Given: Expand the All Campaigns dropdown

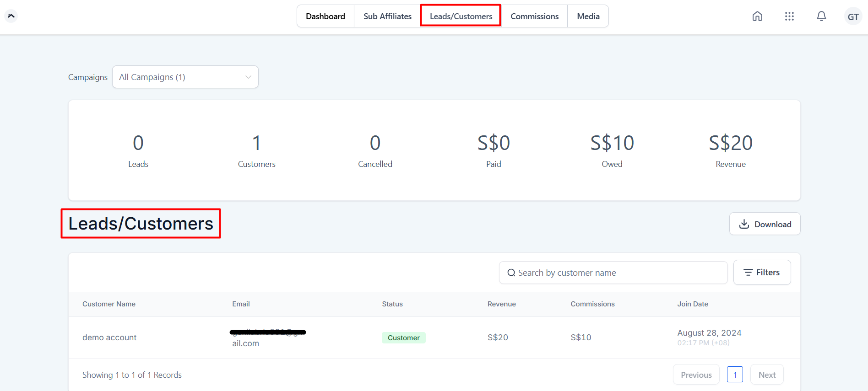Looking at the screenshot, I should [x=185, y=77].
